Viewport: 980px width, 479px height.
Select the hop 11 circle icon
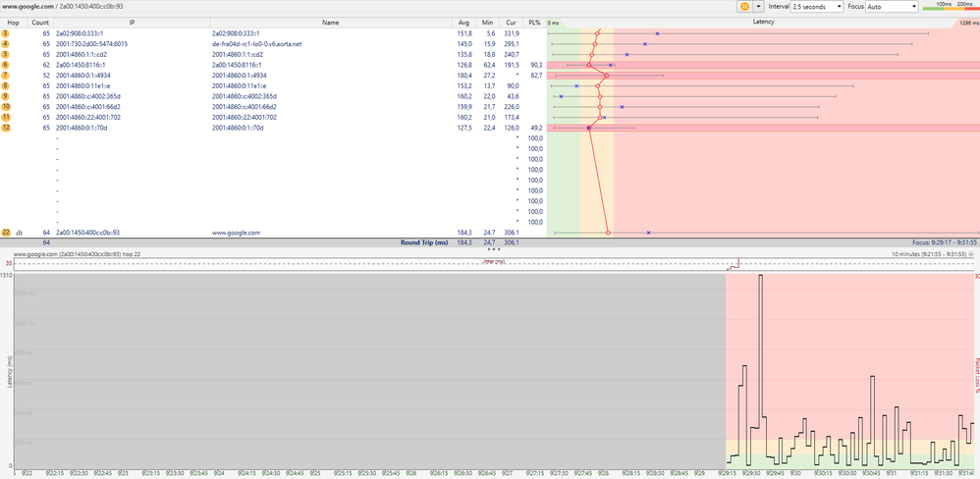click(x=6, y=117)
